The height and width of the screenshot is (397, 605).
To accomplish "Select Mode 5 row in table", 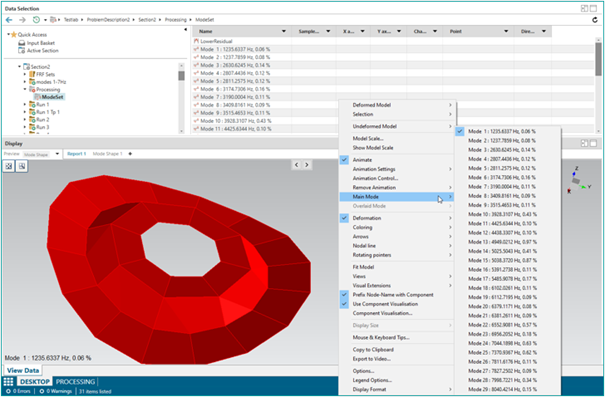I will coord(393,81).
